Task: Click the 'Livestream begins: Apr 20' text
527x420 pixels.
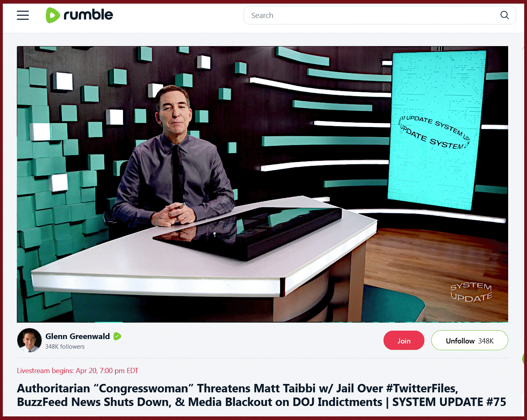Action: [77, 371]
